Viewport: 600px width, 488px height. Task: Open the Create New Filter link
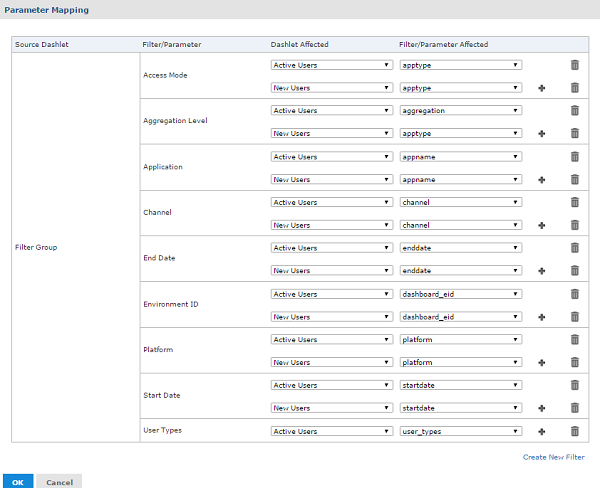pos(554,457)
